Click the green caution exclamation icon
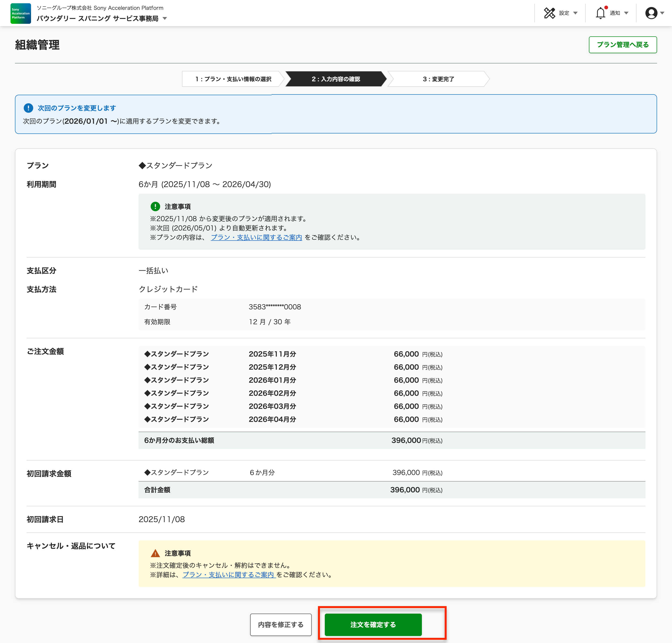Image resolution: width=672 pixels, height=643 pixels. pos(155,206)
